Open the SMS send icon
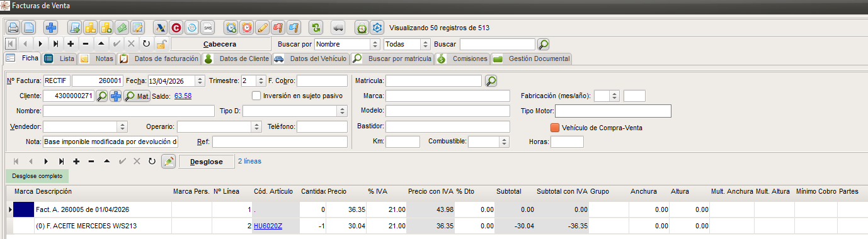Viewport: 868px width, 239px height. (208, 28)
